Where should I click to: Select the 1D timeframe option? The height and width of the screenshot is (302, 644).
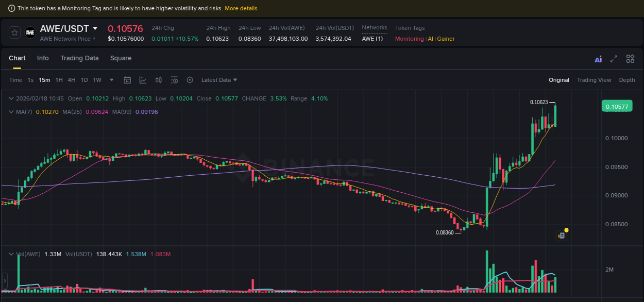tap(84, 80)
